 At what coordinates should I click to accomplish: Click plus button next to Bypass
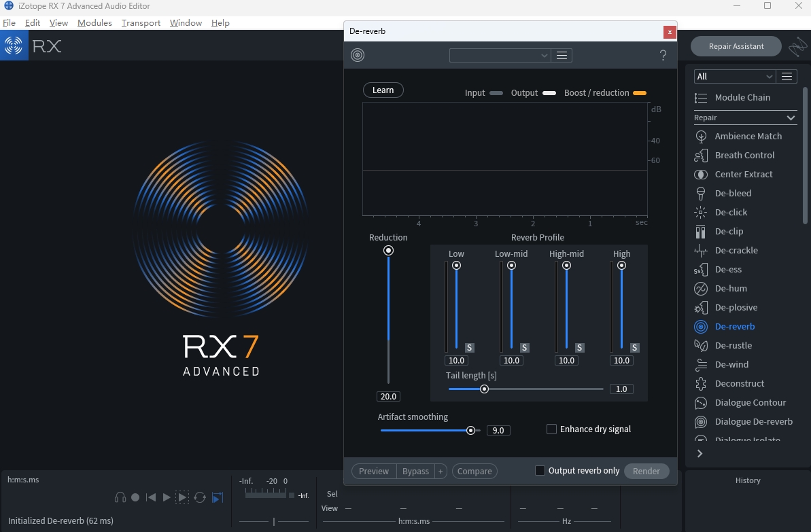[x=441, y=471]
